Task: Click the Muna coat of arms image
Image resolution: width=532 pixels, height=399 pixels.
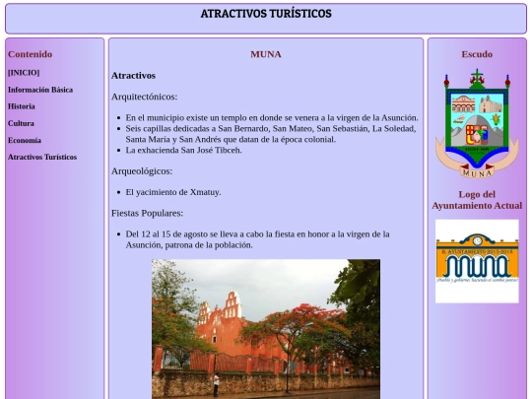Action: pos(477,123)
